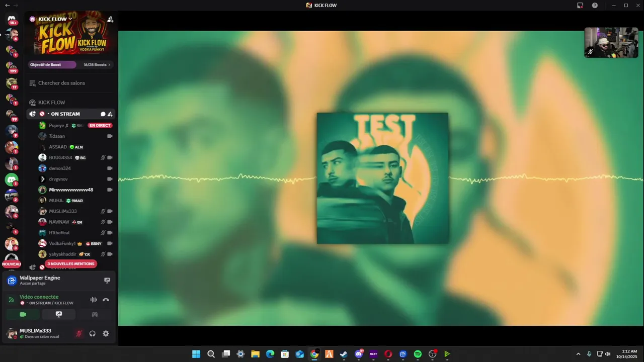Click the Objectif de Boost progress bar
Image resolution: width=644 pixels, height=362 pixels.
pyautogui.click(x=52, y=65)
